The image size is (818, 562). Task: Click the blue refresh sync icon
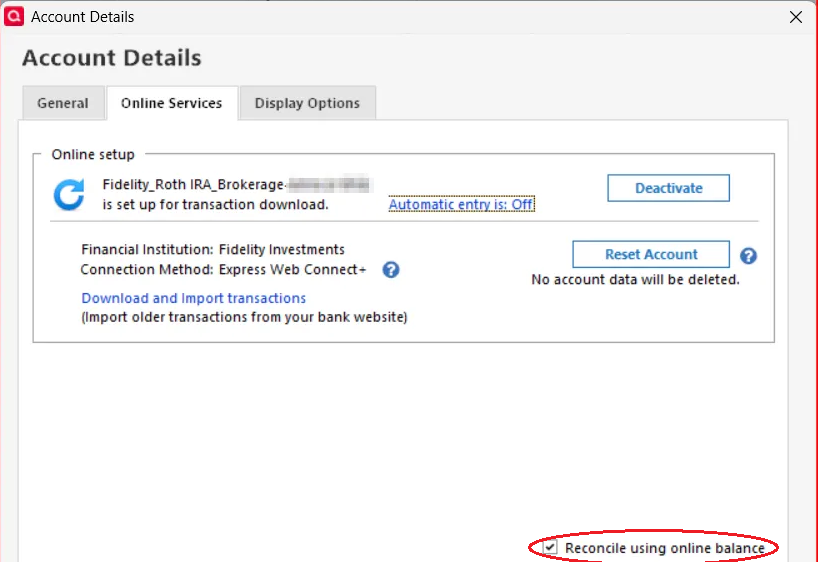point(69,195)
